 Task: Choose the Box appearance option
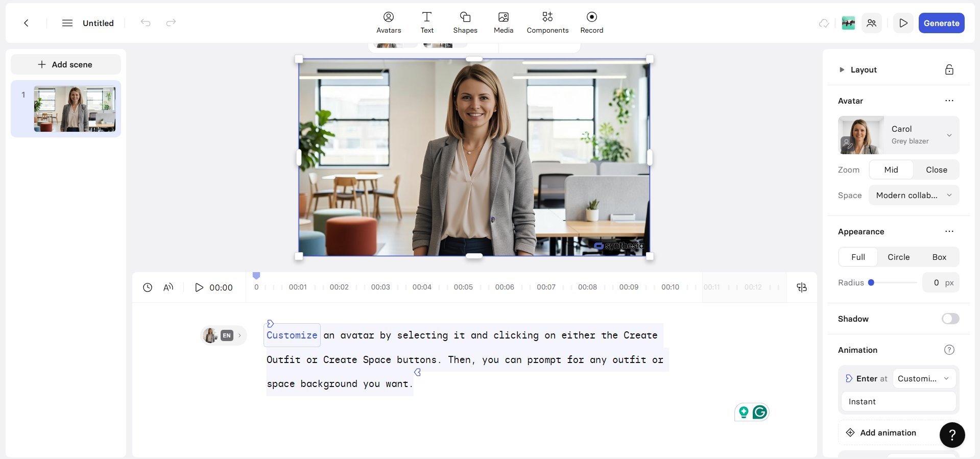point(939,257)
